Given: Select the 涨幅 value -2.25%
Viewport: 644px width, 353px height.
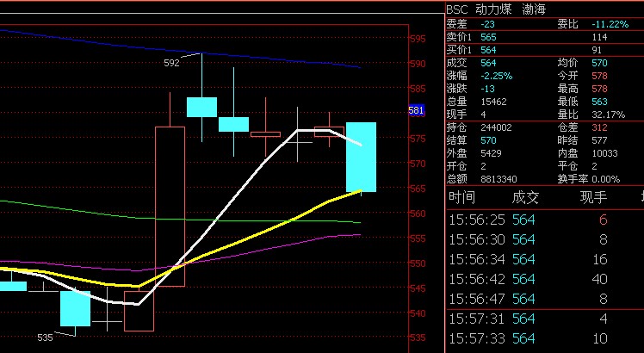Looking at the screenshot, I should (x=497, y=76).
